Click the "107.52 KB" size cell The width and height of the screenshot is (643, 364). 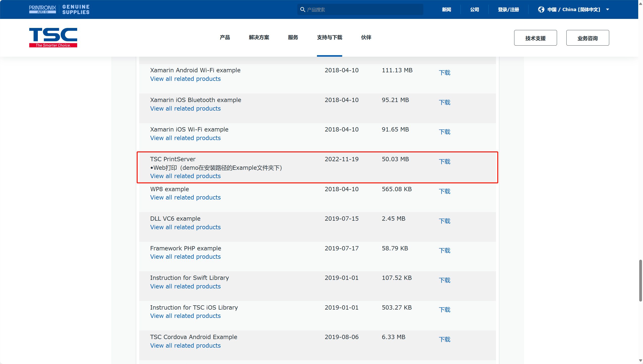tap(397, 278)
